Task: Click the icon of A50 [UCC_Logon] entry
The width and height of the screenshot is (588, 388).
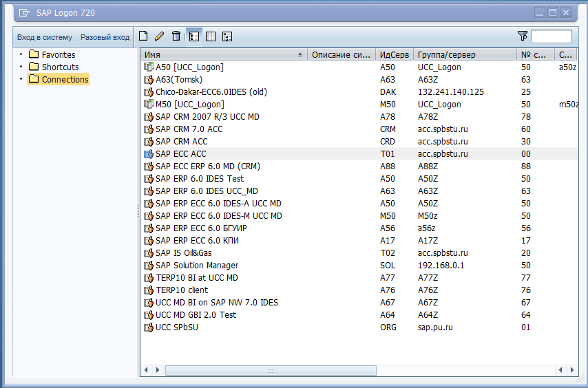Action: click(149, 67)
